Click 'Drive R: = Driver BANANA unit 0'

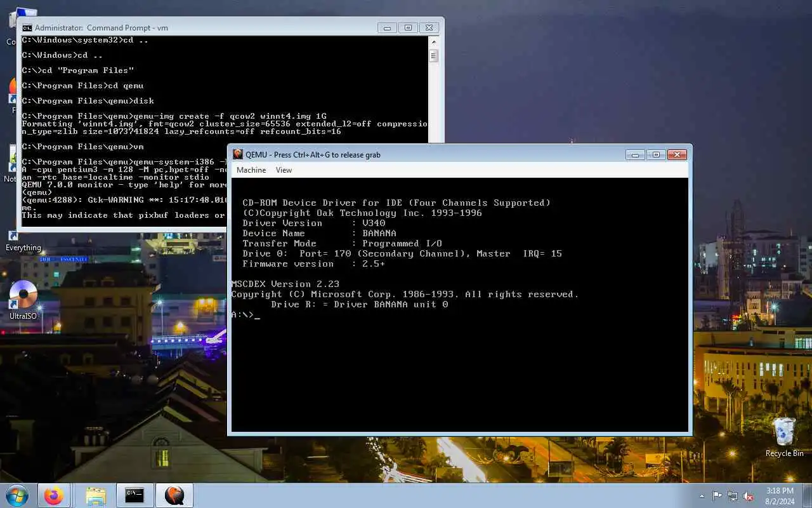coord(360,304)
